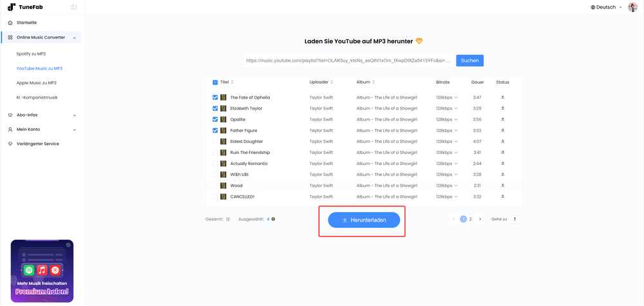Image resolution: width=644 pixels, height=306 pixels.
Task: Click the info icon next to Ausgewählt
Action: click(x=273, y=219)
